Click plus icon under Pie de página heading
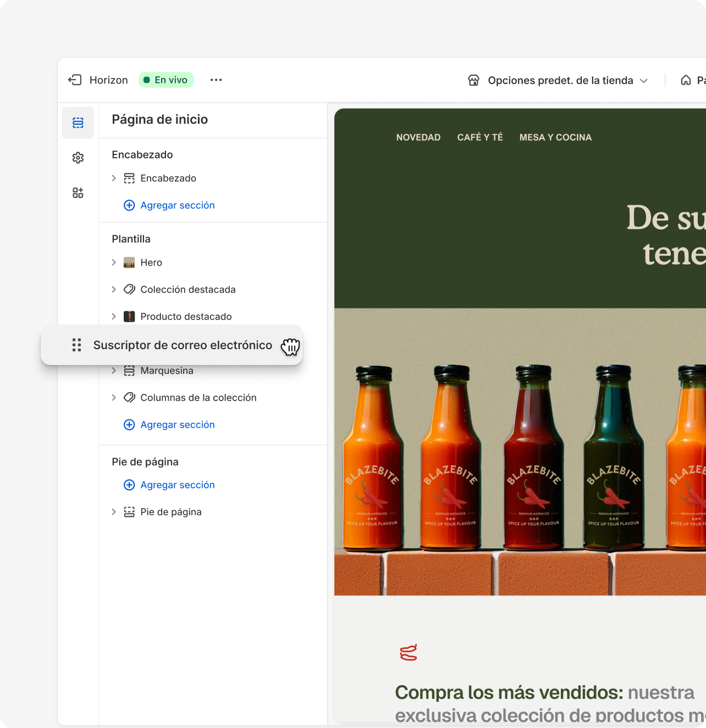Screen dimensions: 706x728 coord(129,485)
